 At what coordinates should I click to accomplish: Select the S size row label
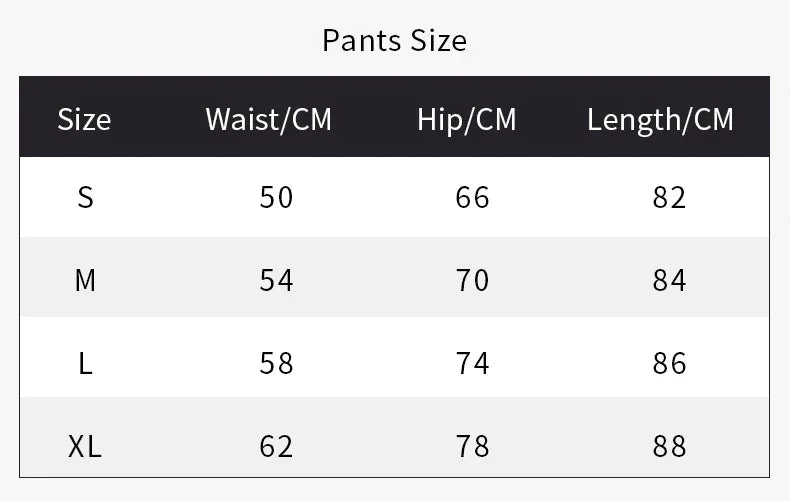point(85,198)
